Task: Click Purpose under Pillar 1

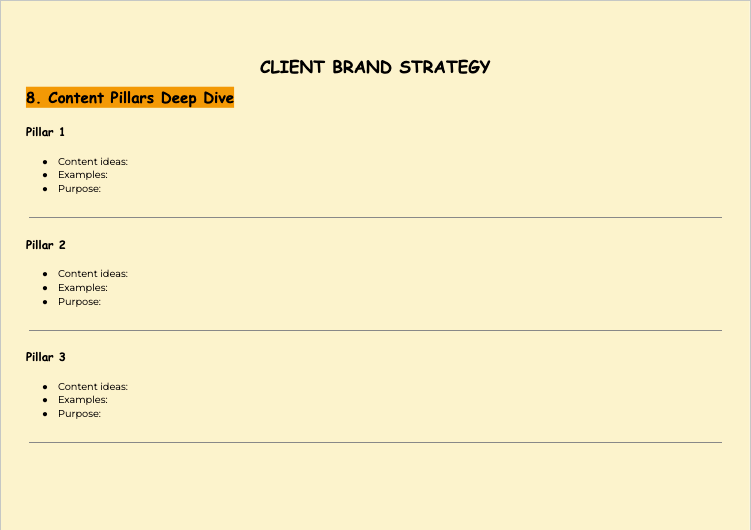Action: tap(80, 189)
